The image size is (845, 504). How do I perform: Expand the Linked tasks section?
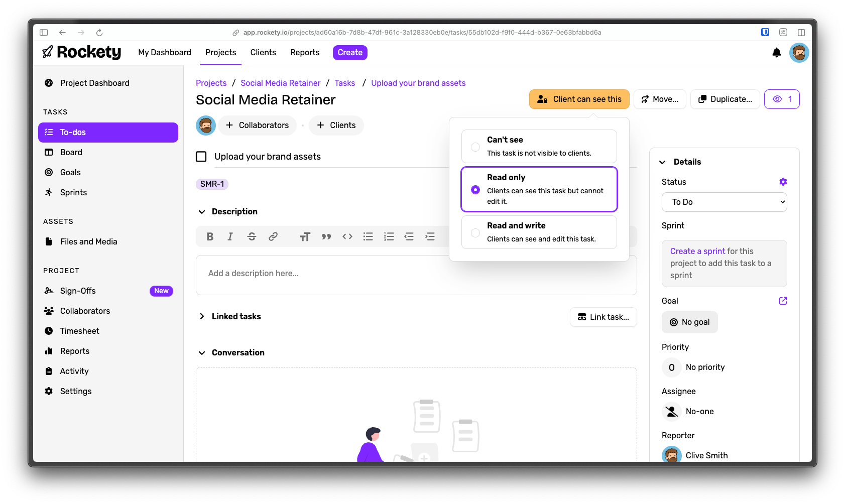202,316
